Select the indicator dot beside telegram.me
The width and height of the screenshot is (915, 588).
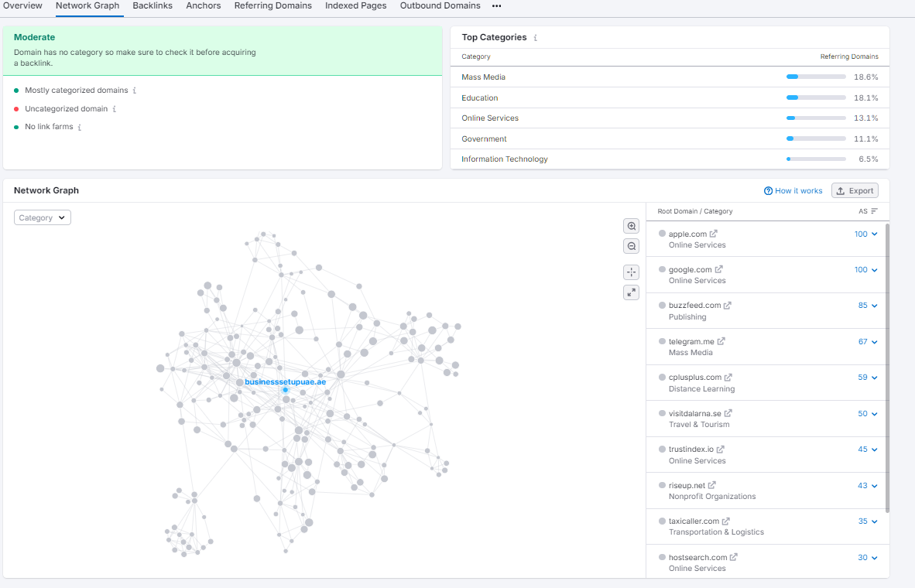pyautogui.click(x=662, y=341)
